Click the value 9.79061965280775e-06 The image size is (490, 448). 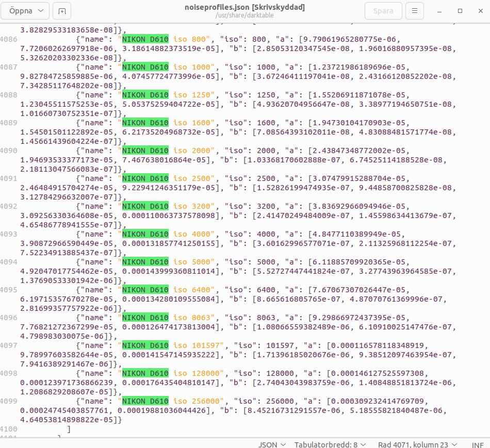point(350,39)
